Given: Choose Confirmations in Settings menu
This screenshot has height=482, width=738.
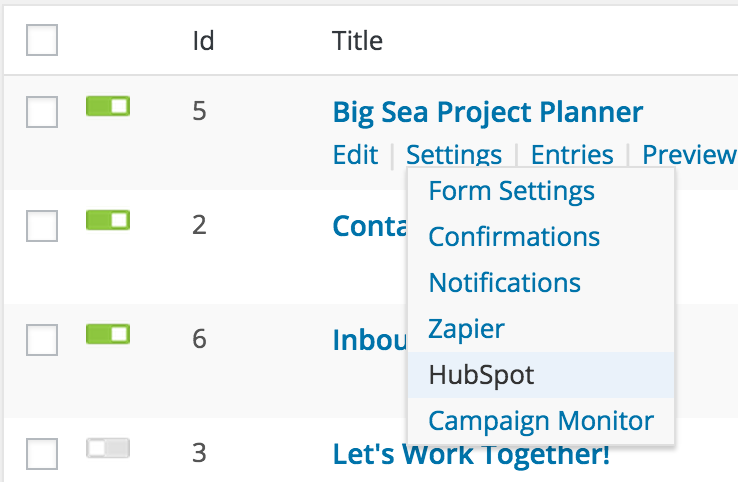Looking at the screenshot, I should point(514,237).
